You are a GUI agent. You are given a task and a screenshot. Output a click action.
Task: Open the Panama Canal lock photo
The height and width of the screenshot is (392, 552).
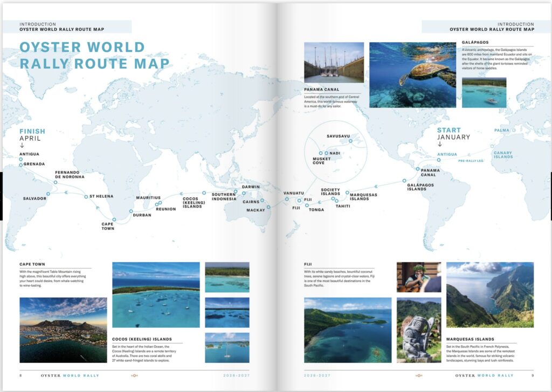tap(334, 63)
